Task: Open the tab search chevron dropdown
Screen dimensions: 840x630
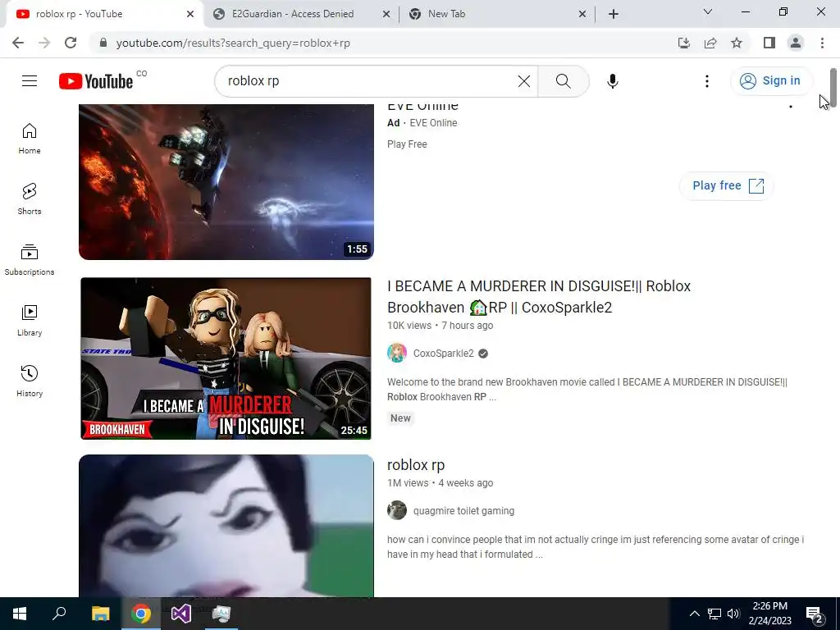Action: click(708, 11)
